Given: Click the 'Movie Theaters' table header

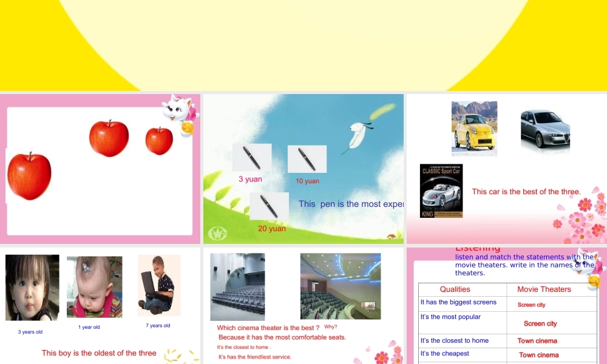Looking at the screenshot, I should coord(544,289).
